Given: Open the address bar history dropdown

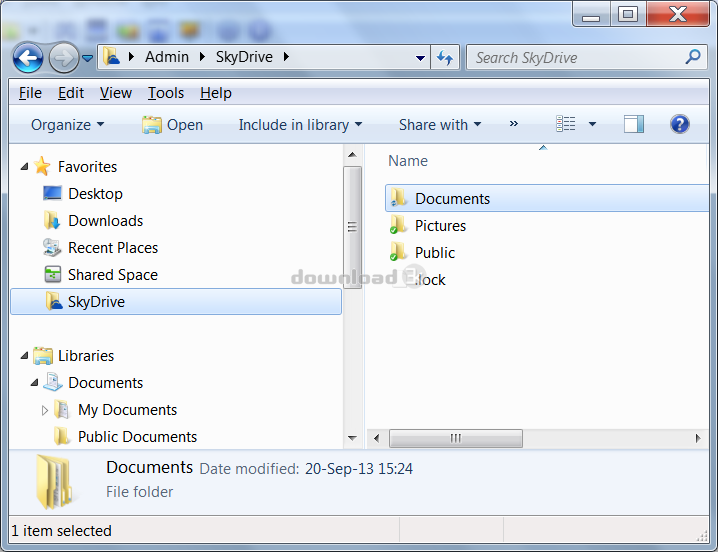Looking at the screenshot, I should click(420, 58).
